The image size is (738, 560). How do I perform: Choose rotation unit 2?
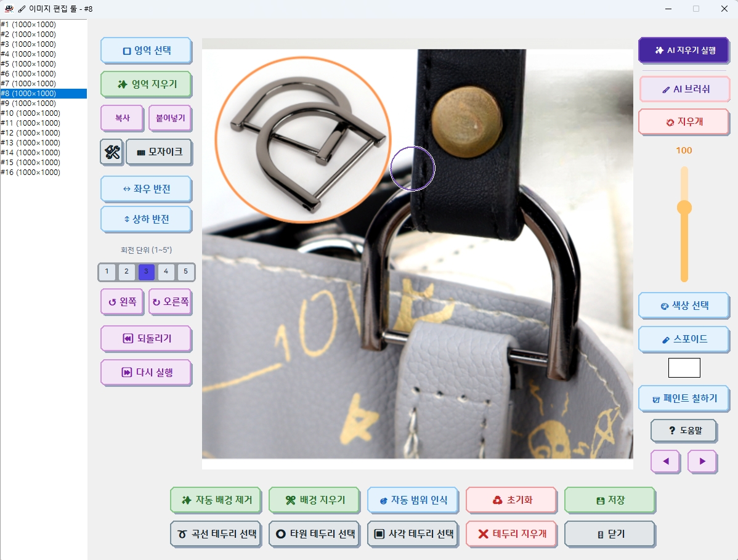[127, 272]
